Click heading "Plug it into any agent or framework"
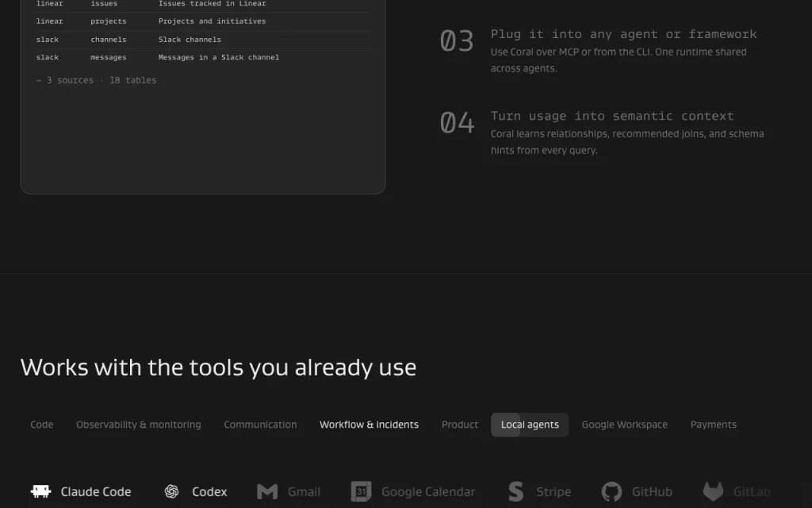The image size is (812, 508). click(623, 34)
